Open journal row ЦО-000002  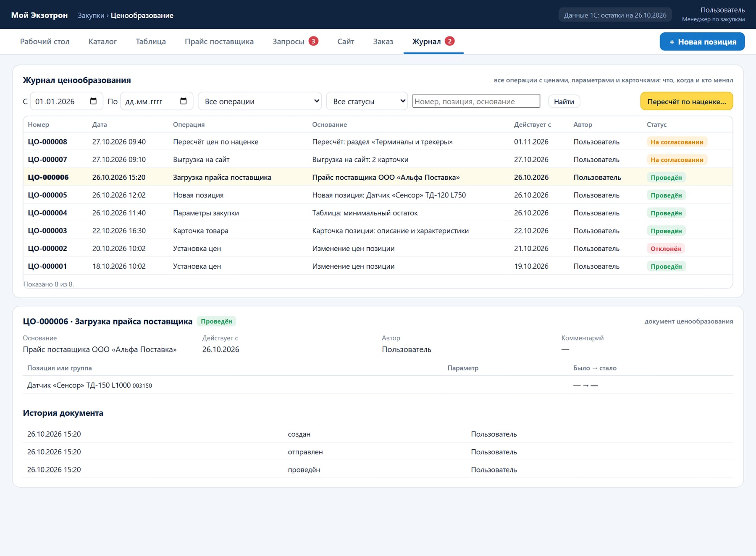pyautogui.click(x=378, y=248)
